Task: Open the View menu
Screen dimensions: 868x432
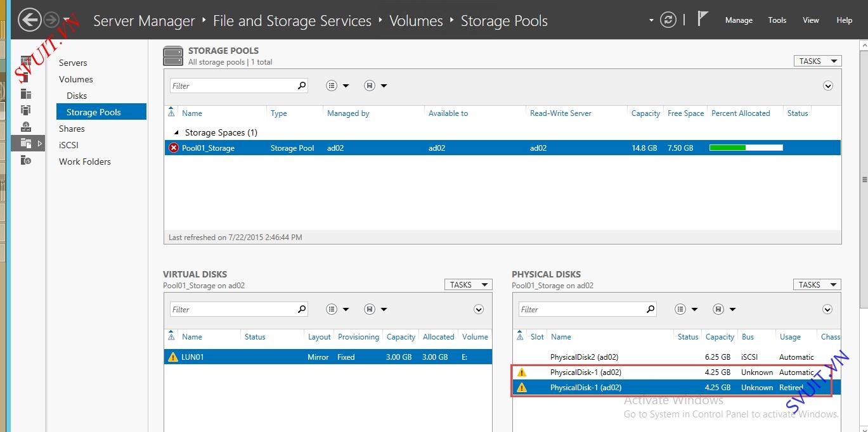Action: (811, 20)
